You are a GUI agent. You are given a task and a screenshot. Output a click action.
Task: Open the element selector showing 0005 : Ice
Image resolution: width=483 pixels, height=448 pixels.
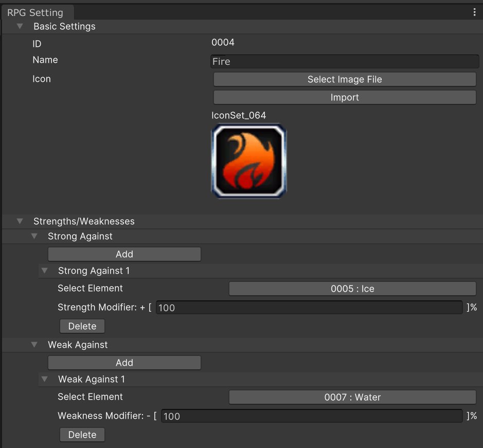(352, 289)
